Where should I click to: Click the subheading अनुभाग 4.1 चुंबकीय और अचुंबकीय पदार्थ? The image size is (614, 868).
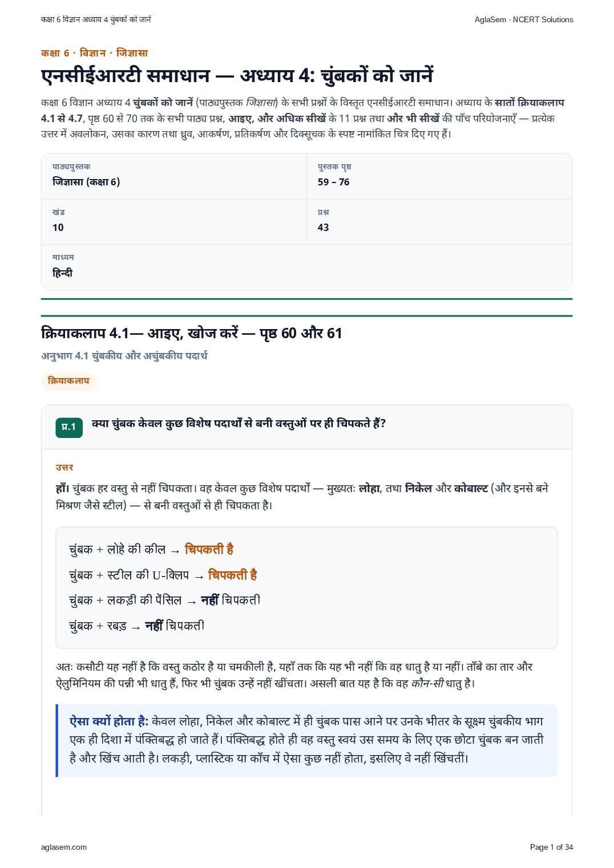pos(124,356)
